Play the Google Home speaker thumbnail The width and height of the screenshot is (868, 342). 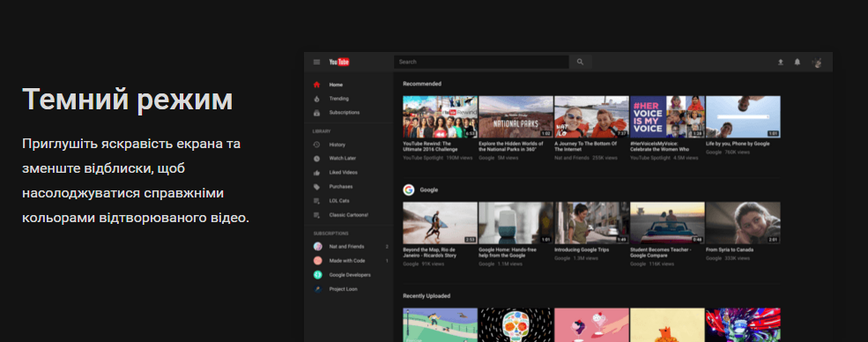point(516,223)
